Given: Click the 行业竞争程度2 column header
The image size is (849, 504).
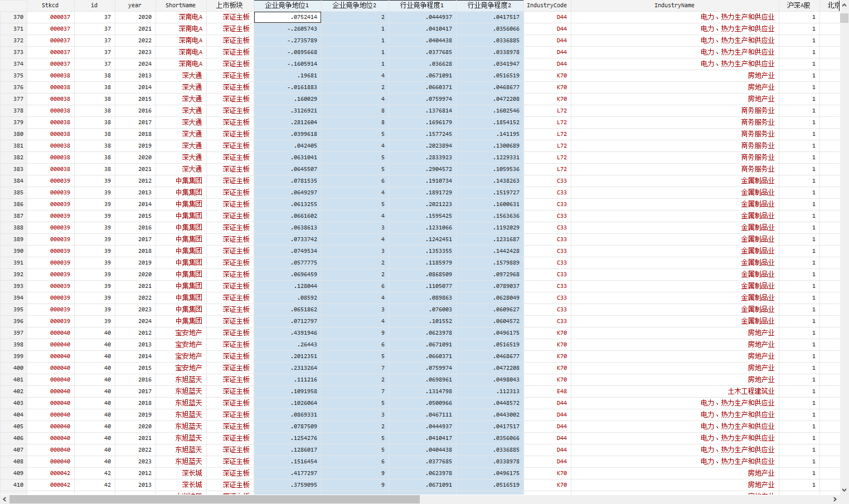Looking at the screenshot, I should pyautogui.click(x=489, y=5).
